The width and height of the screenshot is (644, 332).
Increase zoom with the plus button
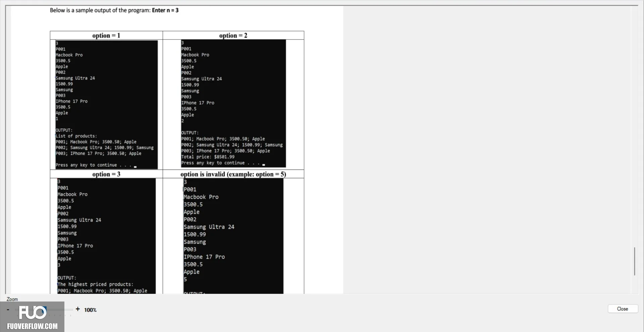(78, 309)
